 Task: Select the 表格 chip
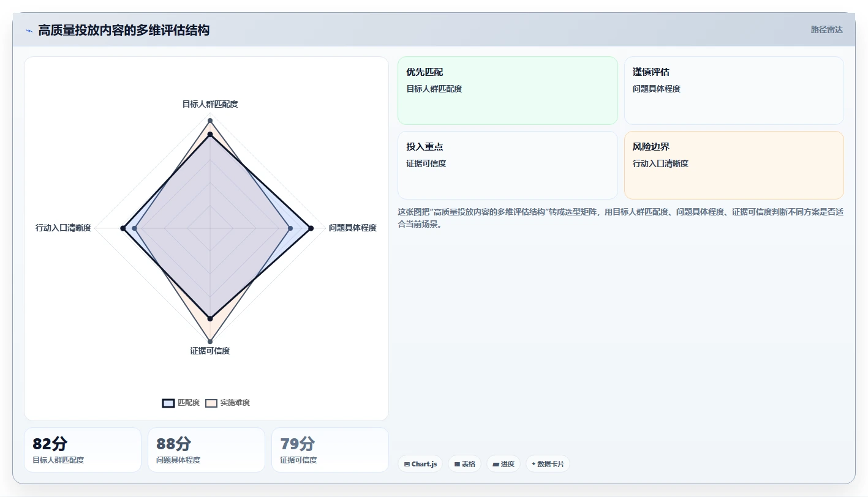[x=465, y=464]
